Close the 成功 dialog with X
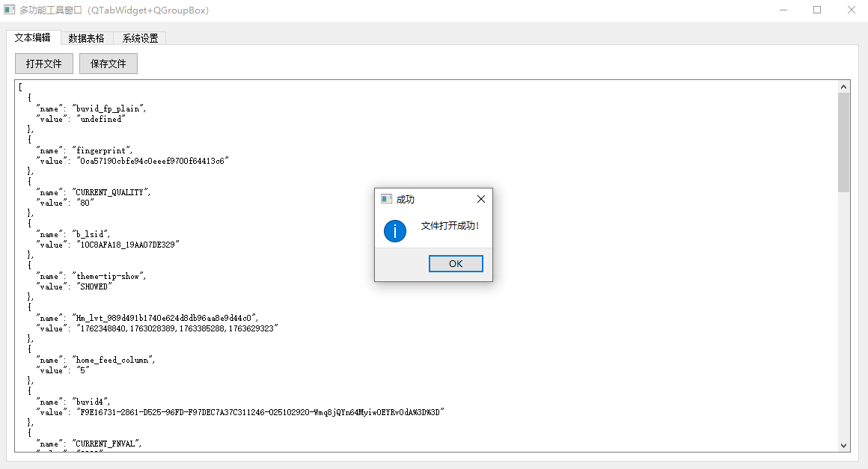This screenshot has height=469, width=868. click(x=481, y=199)
